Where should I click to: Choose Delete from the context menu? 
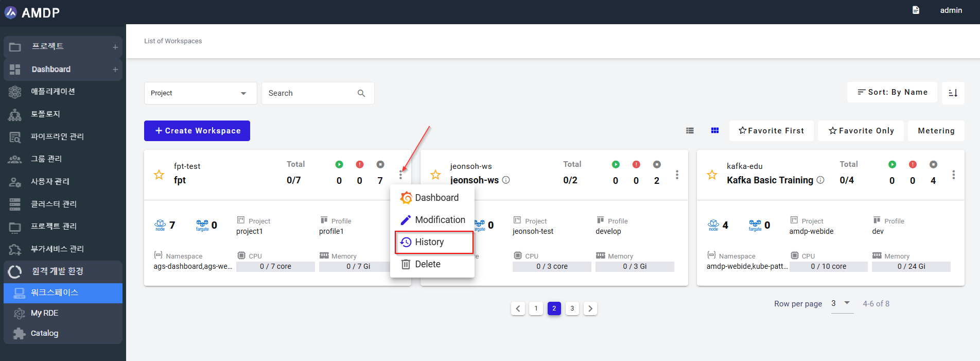point(432,264)
